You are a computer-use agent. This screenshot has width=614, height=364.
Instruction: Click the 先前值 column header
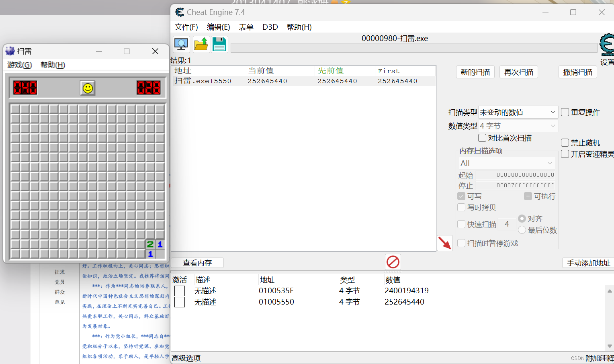345,71
